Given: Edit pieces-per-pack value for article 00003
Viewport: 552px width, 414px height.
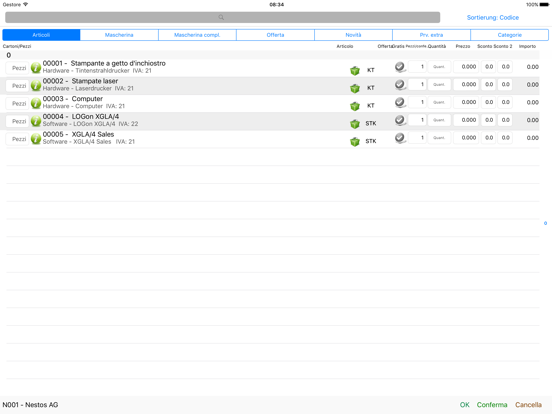Looking at the screenshot, I should 417,102.
